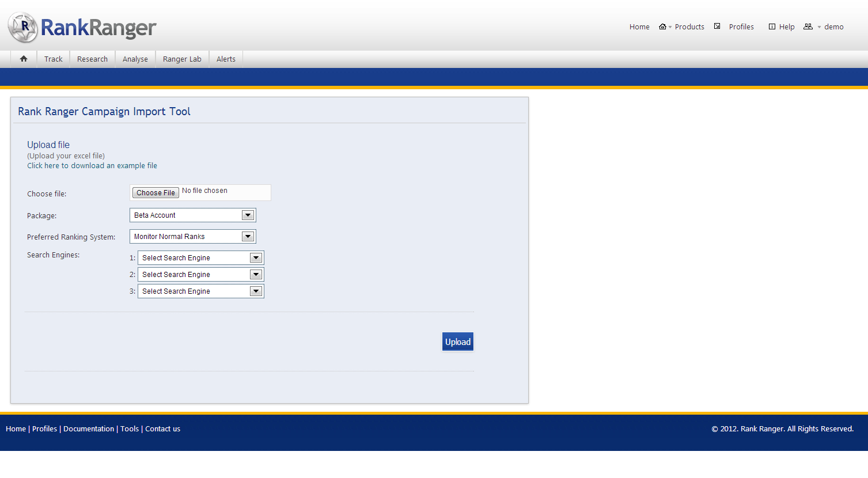The height and width of the screenshot is (478, 868).
Task: Open search engine dropdown number 1
Action: click(x=201, y=258)
